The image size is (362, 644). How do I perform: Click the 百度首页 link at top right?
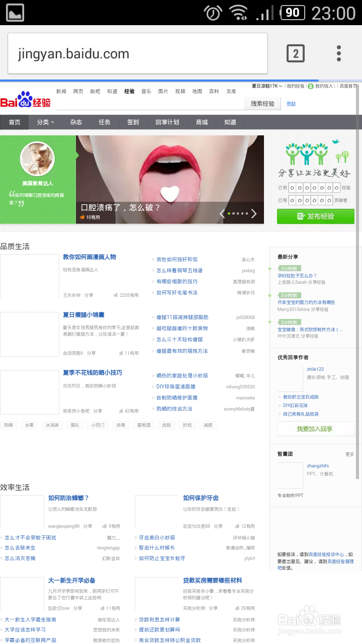348,86
